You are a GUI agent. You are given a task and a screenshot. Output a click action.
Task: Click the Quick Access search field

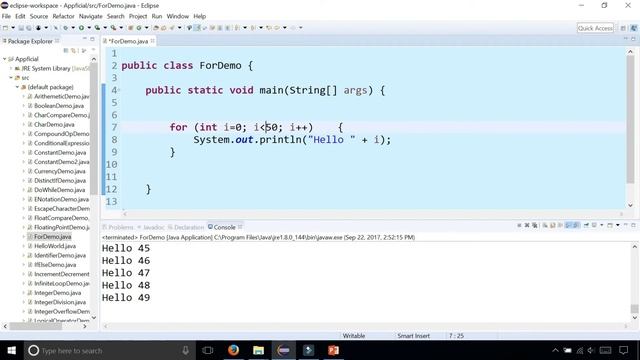[595, 28]
